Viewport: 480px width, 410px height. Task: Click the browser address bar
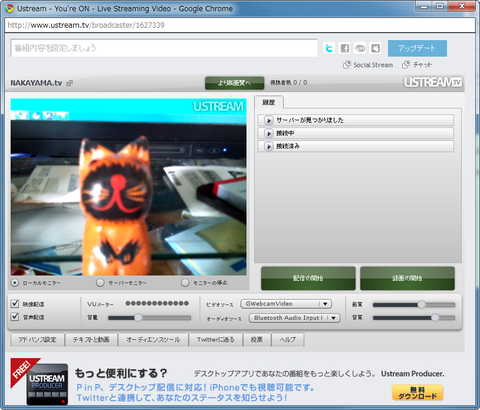[x=240, y=25]
